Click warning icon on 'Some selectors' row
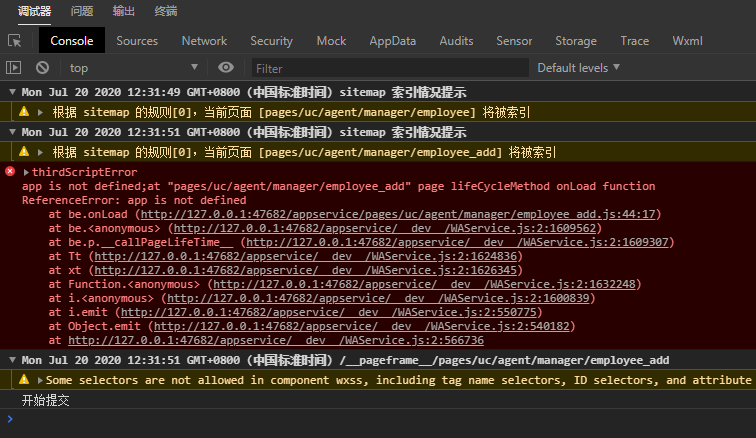 [x=24, y=380]
